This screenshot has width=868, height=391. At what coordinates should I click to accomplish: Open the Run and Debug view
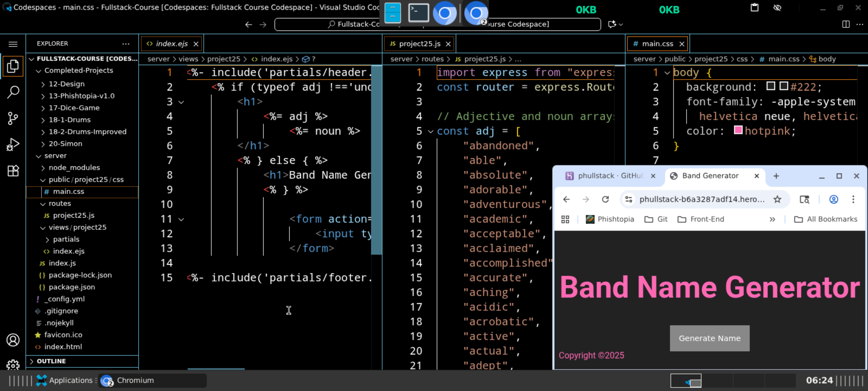click(x=13, y=144)
